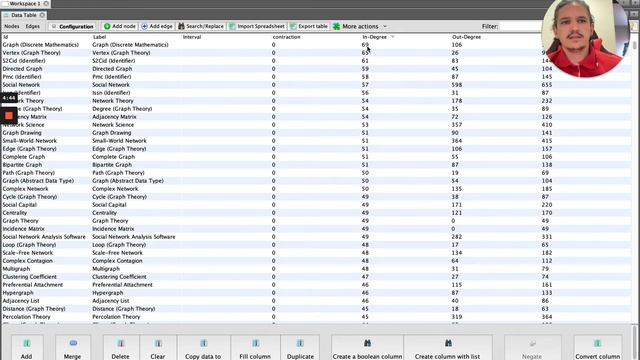Screen dimensions: 640x360
Task: Select Social Network Analysis Software row Id
Action: [x=44, y=237]
